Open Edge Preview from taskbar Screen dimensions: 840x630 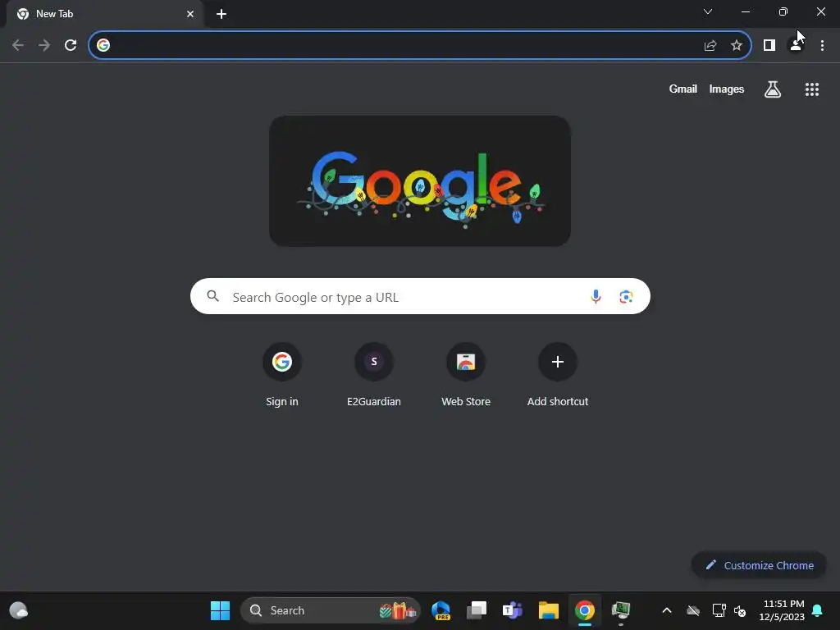(x=441, y=610)
